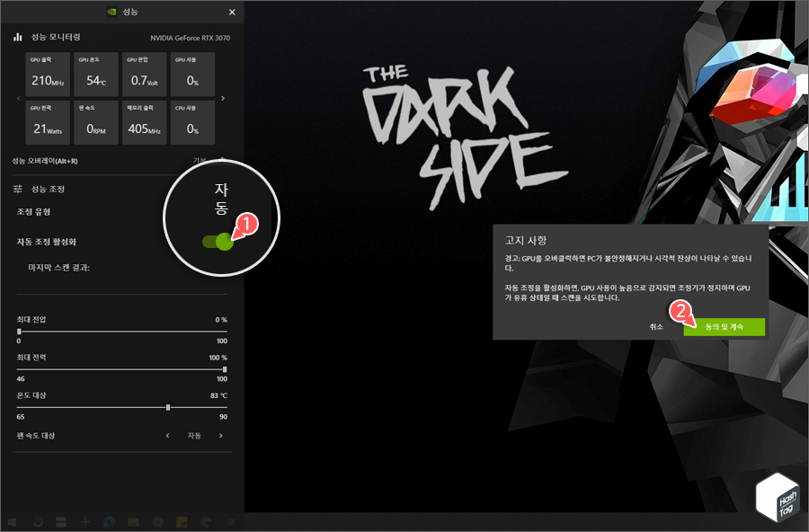Screen dimensions: 809x532
Task: Open the first Chrome icon on the taskbar
Action: pyautogui.click(x=157, y=522)
